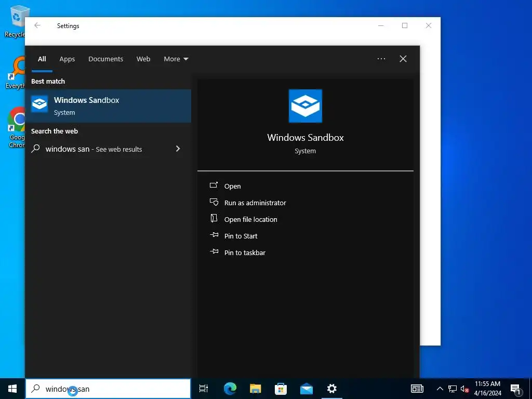Open the Windows Start menu
This screenshot has height=399, width=532.
point(12,389)
